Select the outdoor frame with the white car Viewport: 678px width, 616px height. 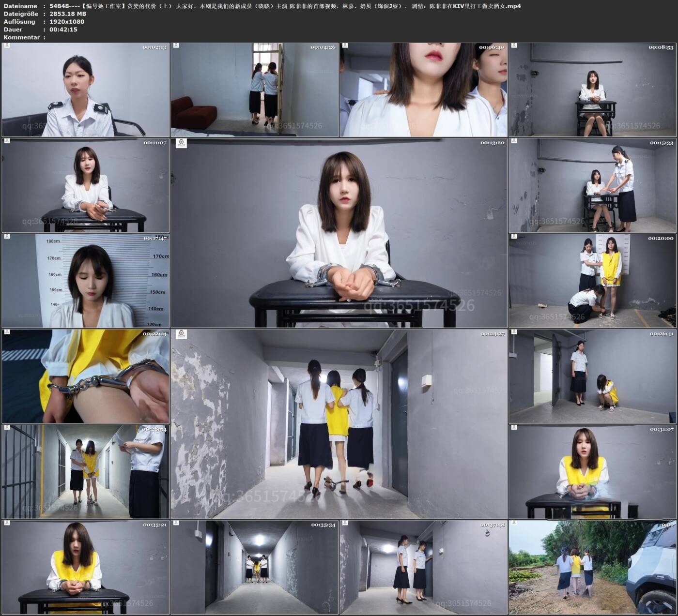(x=592, y=567)
